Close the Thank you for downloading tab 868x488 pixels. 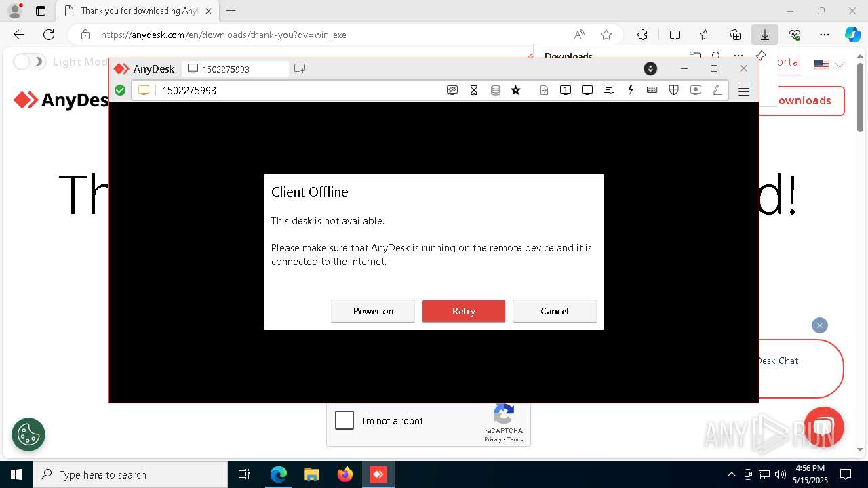tap(208, 11)
